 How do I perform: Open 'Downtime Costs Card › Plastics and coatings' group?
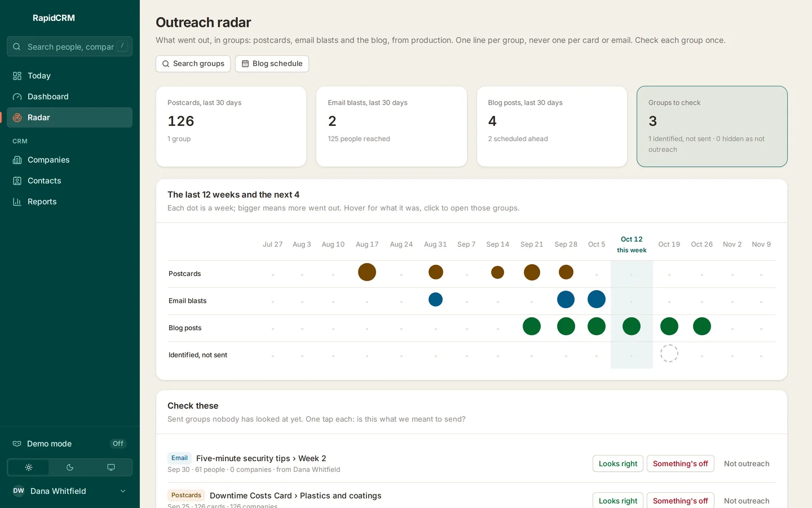pos(295,496)
